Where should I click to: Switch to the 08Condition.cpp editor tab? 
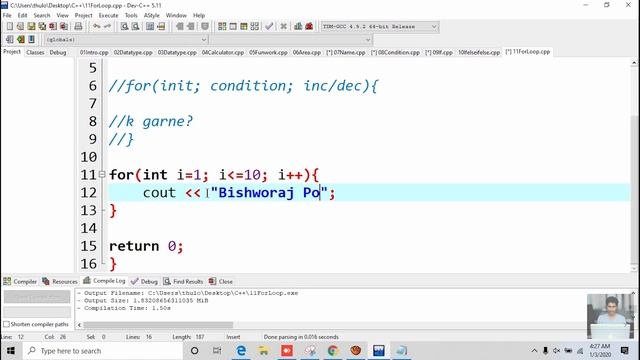[395, 53]
